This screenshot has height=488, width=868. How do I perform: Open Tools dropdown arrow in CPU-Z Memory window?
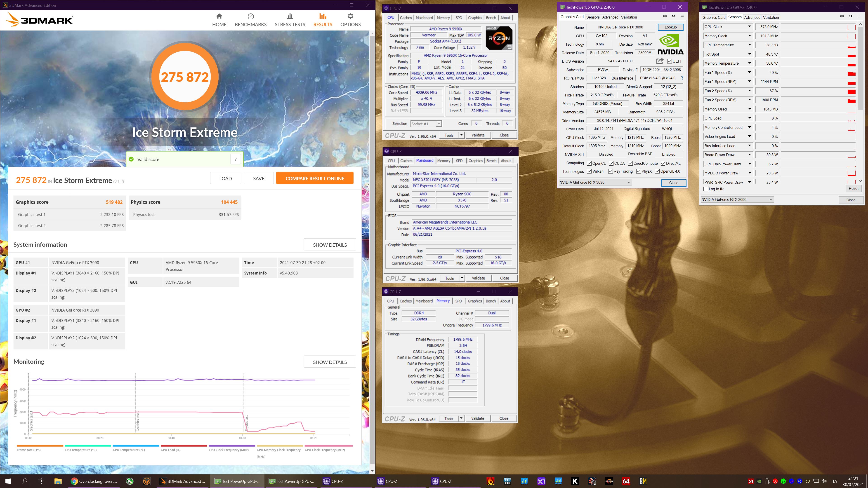click(x=461, y=418)
